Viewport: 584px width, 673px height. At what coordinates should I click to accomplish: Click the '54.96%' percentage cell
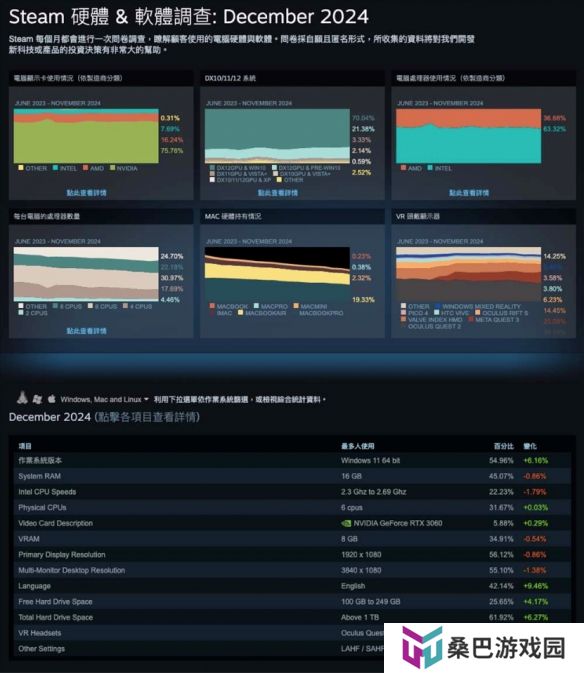click(x=501, y=461)
